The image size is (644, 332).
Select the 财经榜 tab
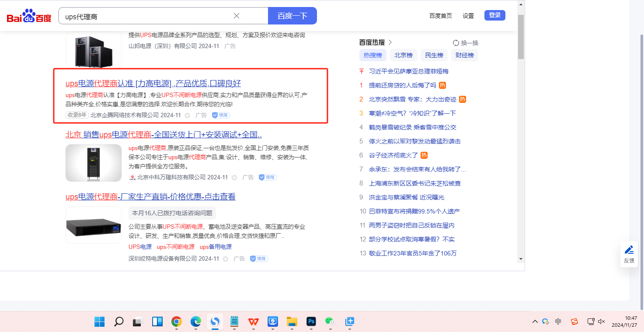(464, 55)
